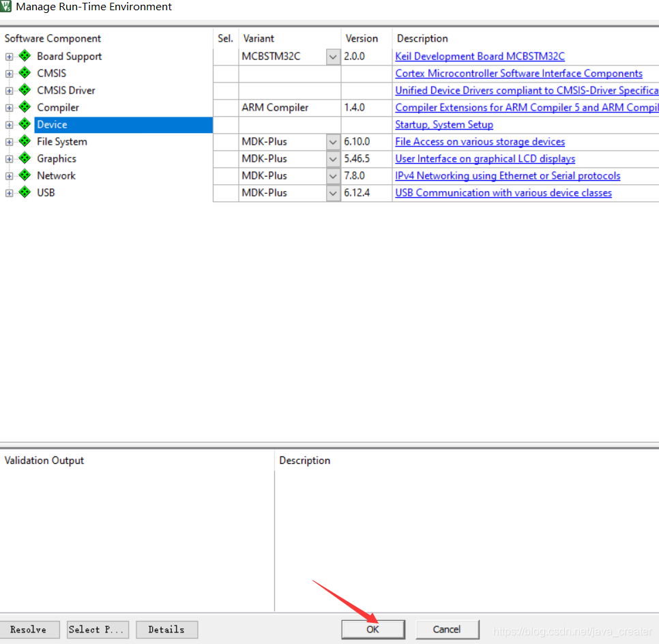
Task: Expand the CMSIS Driver tree node
Action: click(9, 91)
